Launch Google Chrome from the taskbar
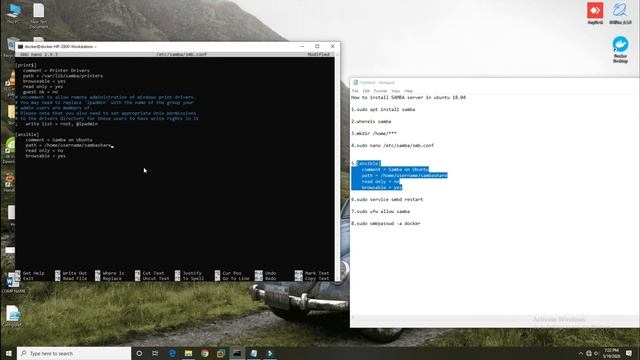Screen dimensions: 640x360 (204, 353)
